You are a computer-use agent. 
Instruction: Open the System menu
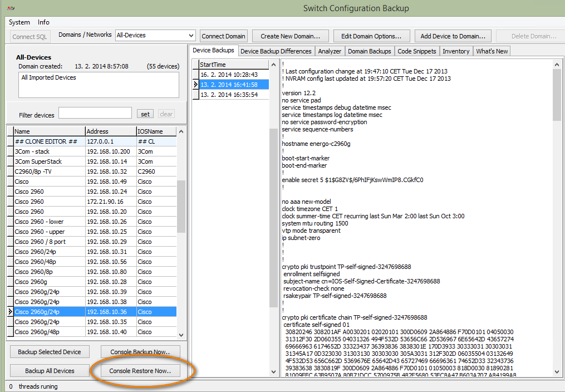19,22
